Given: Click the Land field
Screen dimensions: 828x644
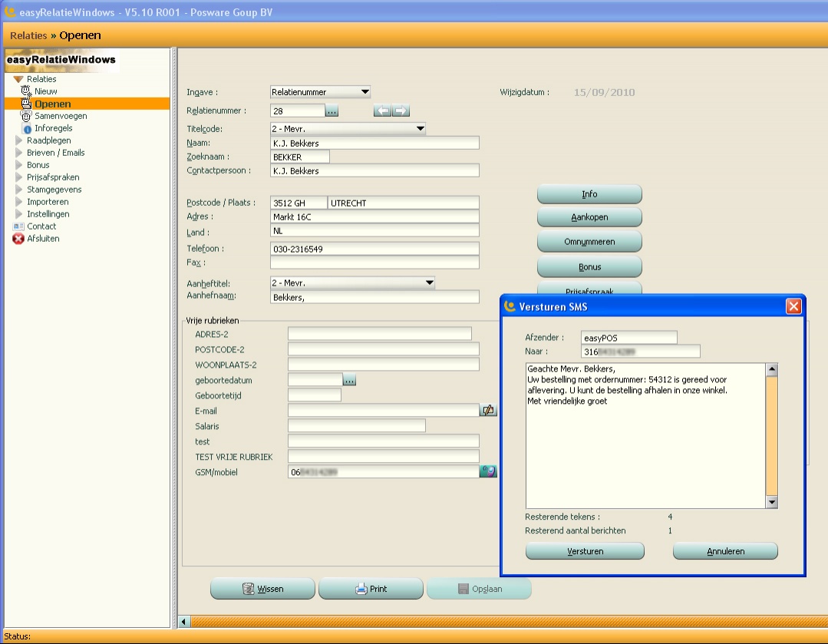Looking at the screenshot, I should tap(374, 231).
